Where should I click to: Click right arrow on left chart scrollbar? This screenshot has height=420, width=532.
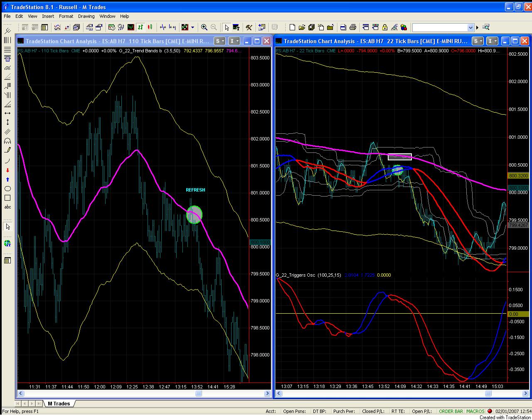tap(267, 393)
